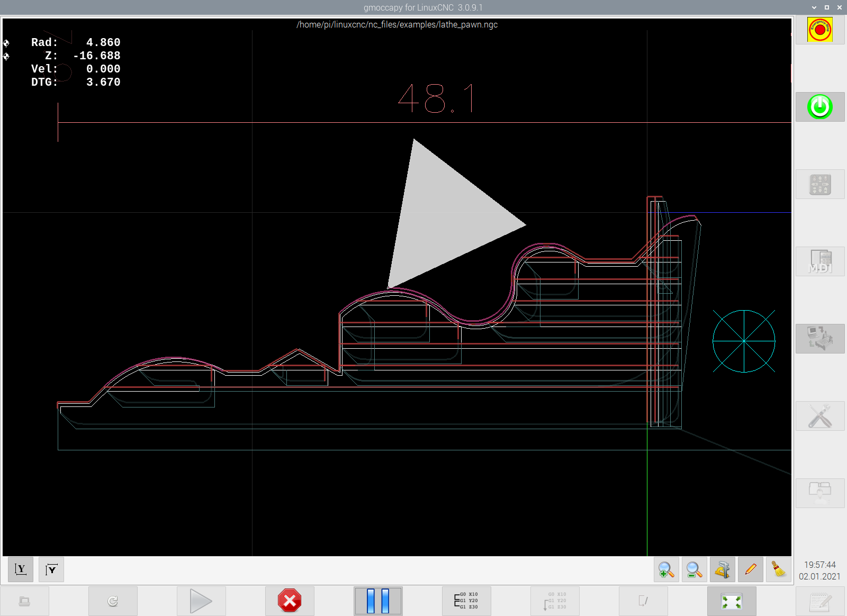Toggle the blue pause button
Image resolution: width=847 pixels, height=616 pixels.
(378, 601)
